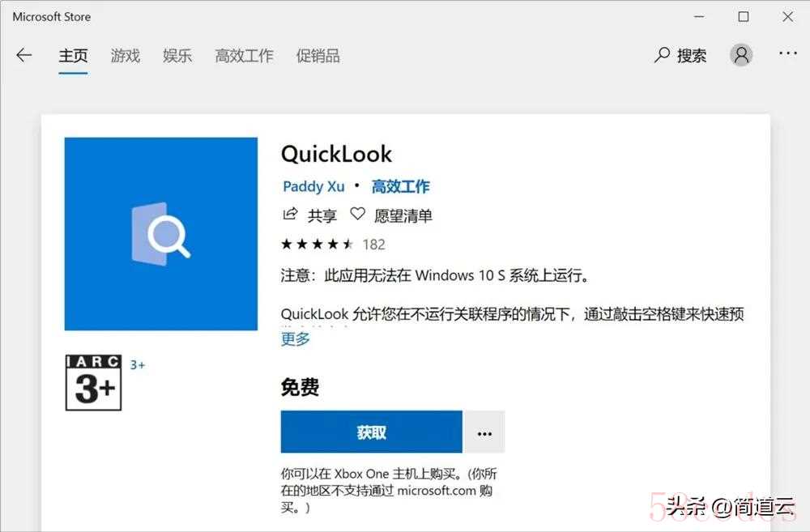This screenshot has height=532, width=810.
Task: Click the share icon beside 共享
Action: pyautogui.click(x=290, y=215)
